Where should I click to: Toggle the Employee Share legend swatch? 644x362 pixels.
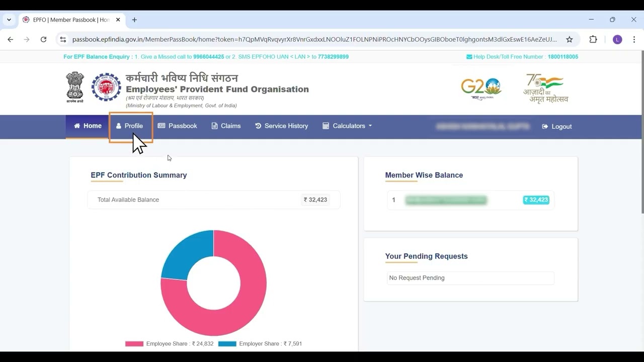point(134,344)
